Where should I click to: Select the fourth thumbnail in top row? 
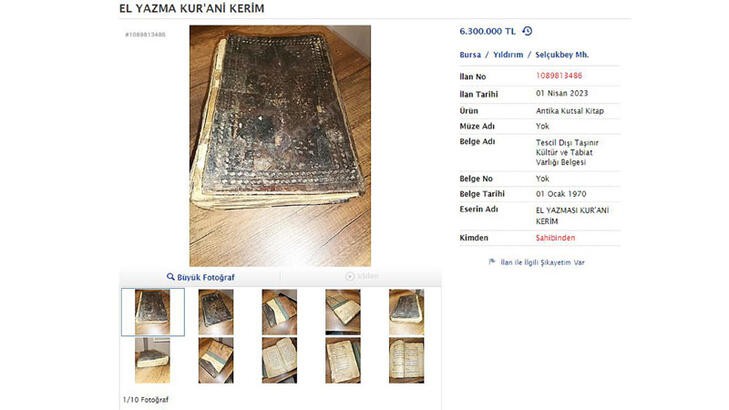point(343,312)
